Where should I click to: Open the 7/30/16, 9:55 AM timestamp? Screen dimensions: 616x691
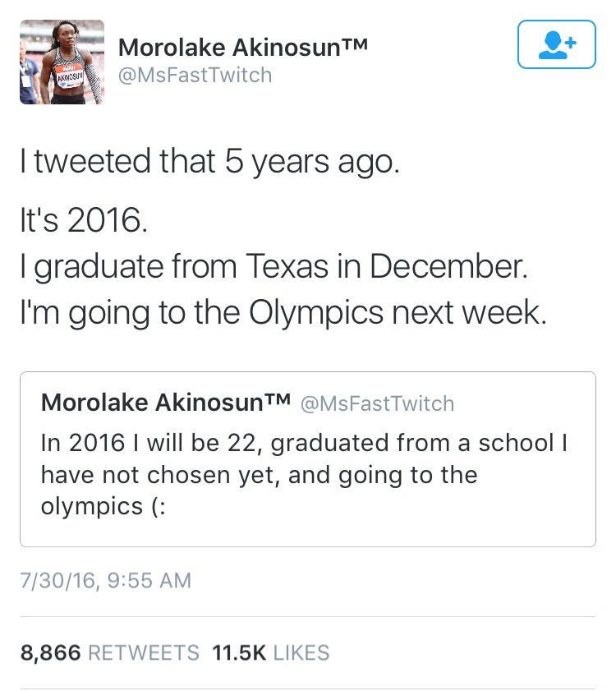pos(105,581)
